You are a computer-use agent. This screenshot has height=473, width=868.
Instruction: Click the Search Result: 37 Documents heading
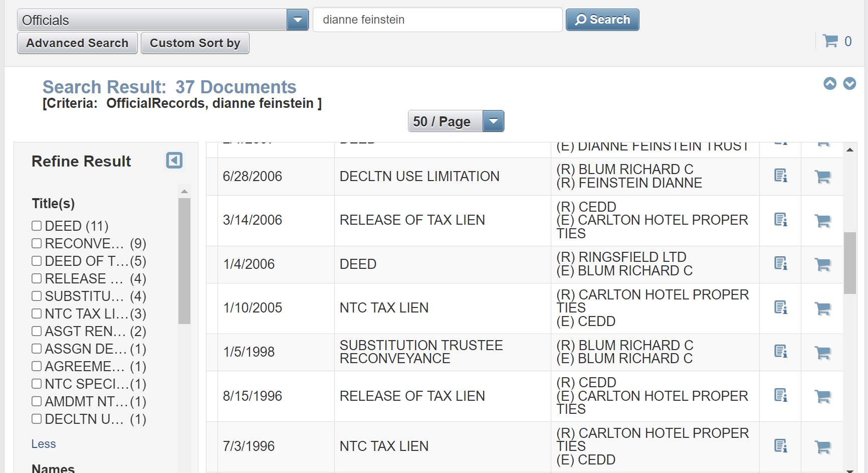(169, 87)
